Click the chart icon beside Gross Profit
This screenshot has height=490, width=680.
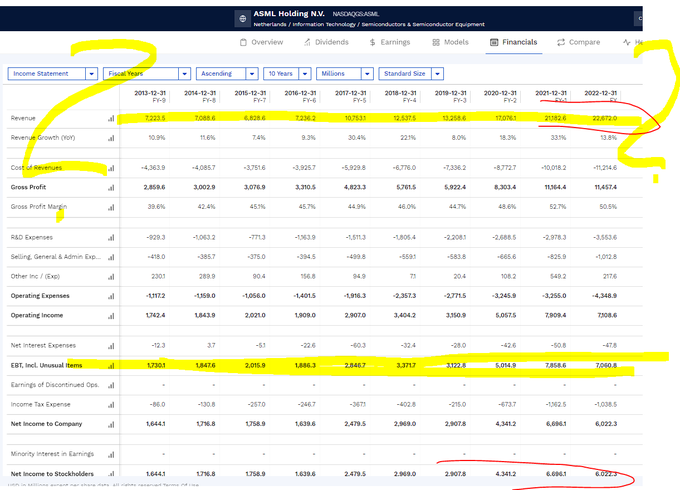coord(111,187)
